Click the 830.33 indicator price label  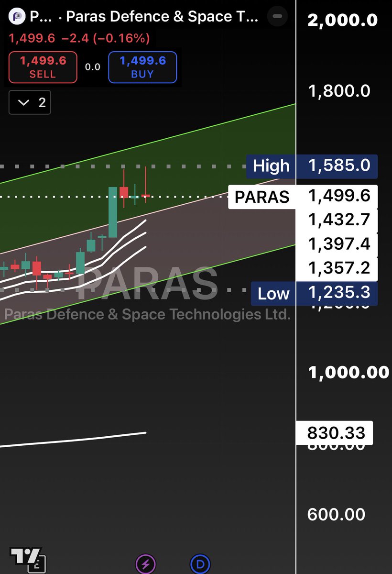click(x=336, y=433)
